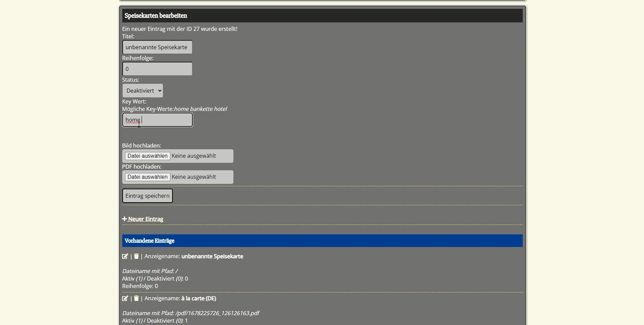644x325 pixels.
Task: Click trash icon for à la carte (DE)
Action: pos(136,298)
